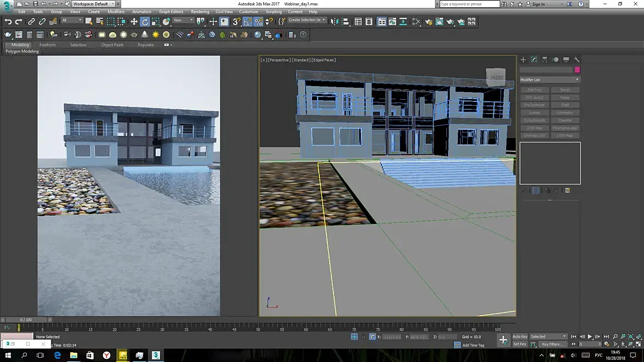Activate the Select and Rotate tool
Screen dimensions: 644x362
click(145, 22)
